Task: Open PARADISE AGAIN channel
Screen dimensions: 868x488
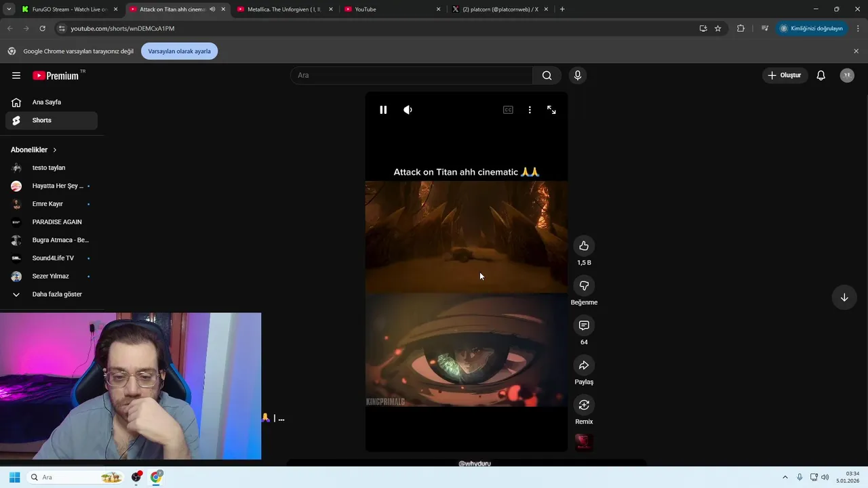Action: [x=52, y=222]
